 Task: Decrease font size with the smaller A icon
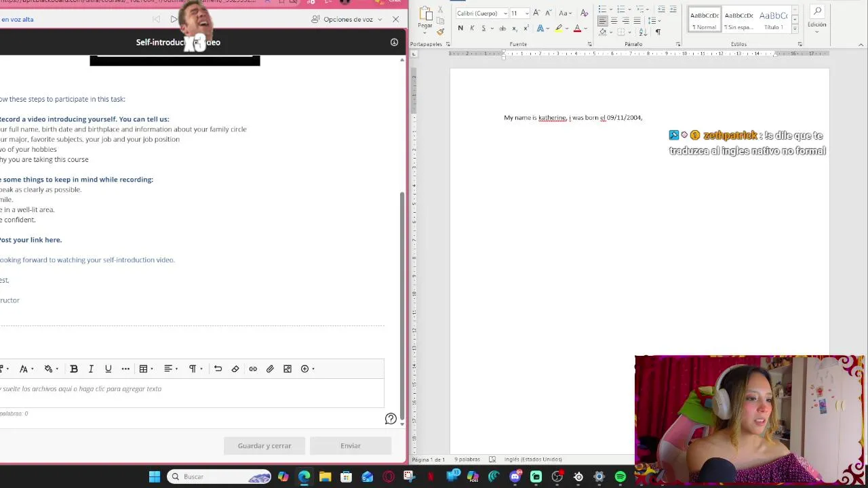547,14
